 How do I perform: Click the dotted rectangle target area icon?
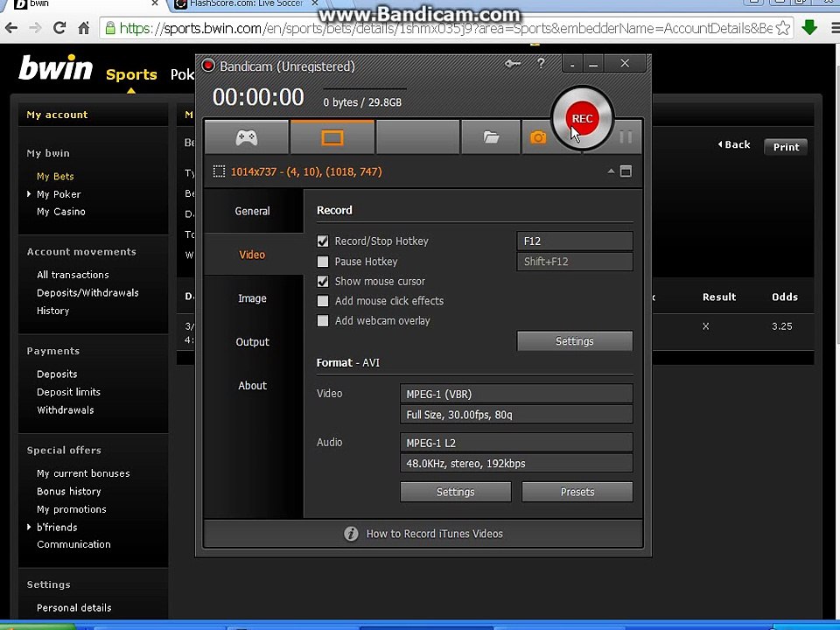point(219,171)
